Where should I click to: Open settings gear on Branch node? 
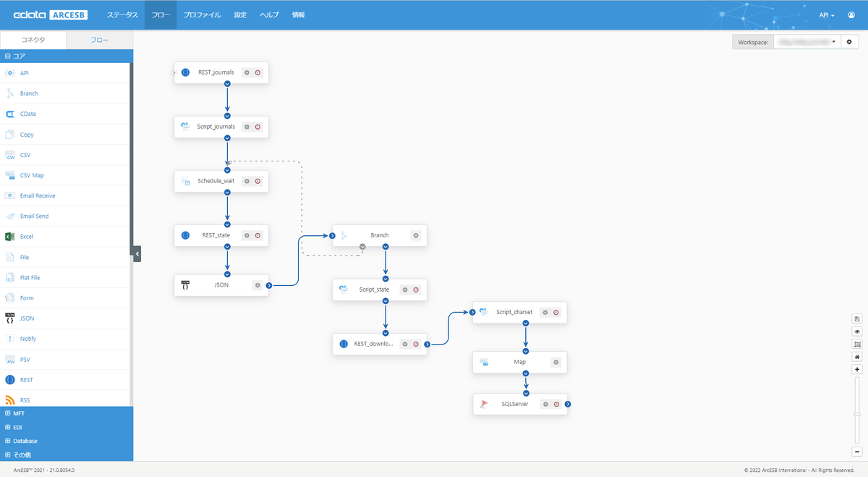(x=415, y=235)
